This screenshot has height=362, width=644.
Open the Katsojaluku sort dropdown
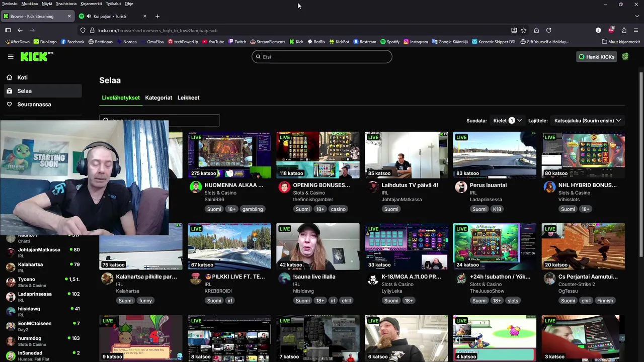(588, 121)
